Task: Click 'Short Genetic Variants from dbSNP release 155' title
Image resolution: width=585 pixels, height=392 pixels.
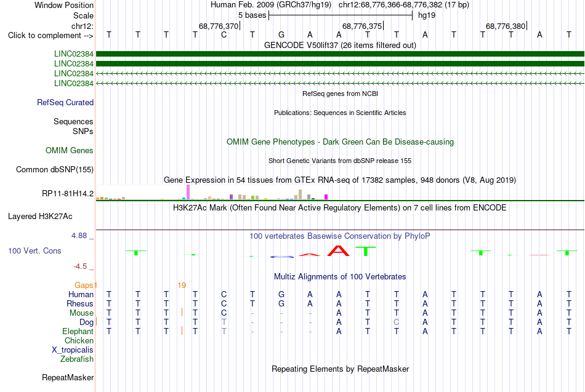Action: click(x=340, y=161)
